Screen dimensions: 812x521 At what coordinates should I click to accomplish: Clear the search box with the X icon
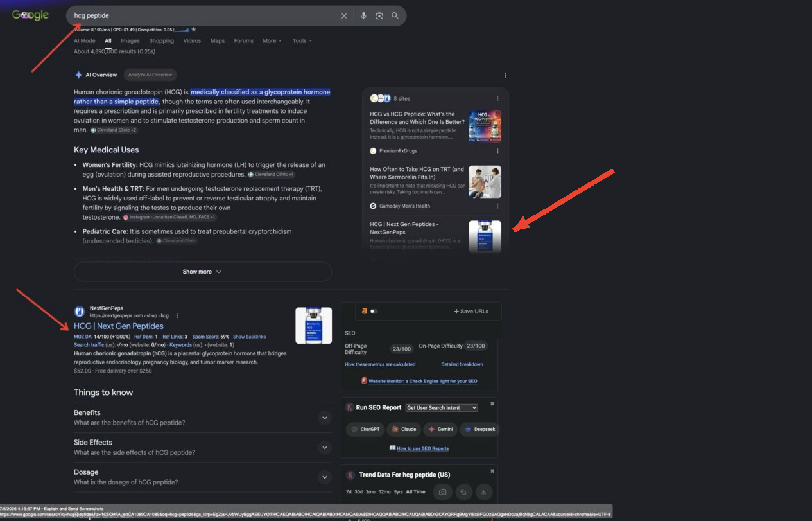tap(344, 16)
